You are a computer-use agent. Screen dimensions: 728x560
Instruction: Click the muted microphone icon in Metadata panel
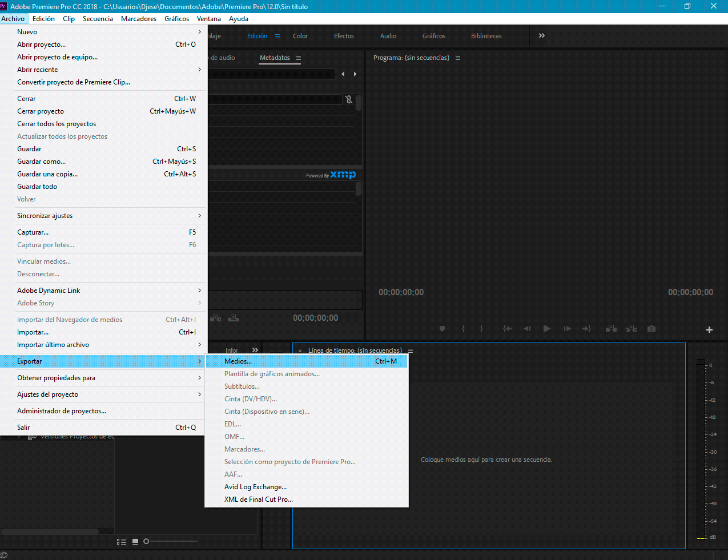(349, 99)
